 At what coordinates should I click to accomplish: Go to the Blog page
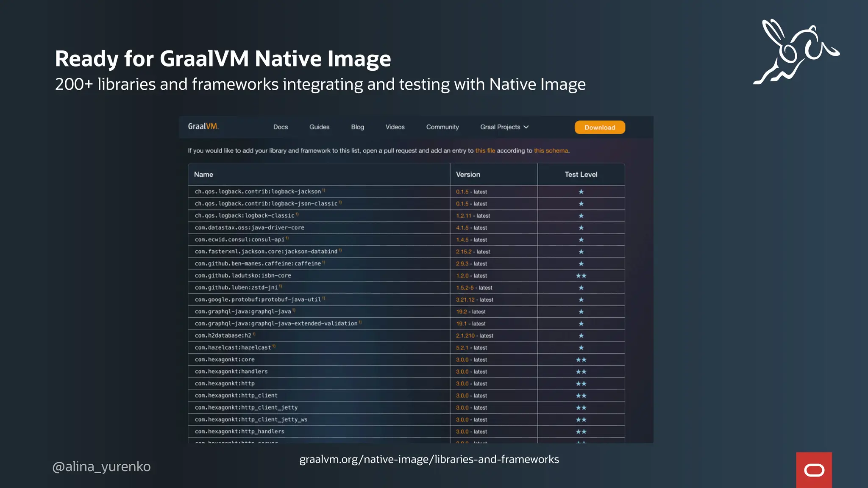point(357,127)
